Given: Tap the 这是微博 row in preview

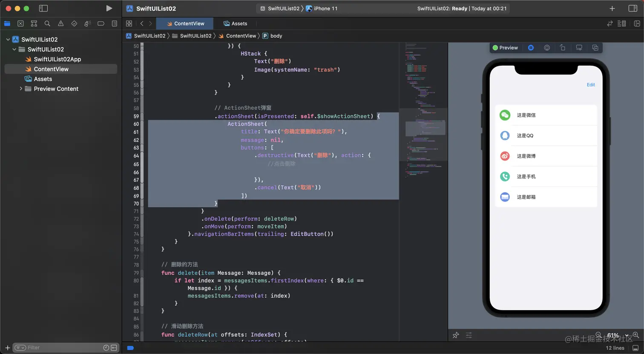Looking at the screenshot, I should (x=546, y=156).
